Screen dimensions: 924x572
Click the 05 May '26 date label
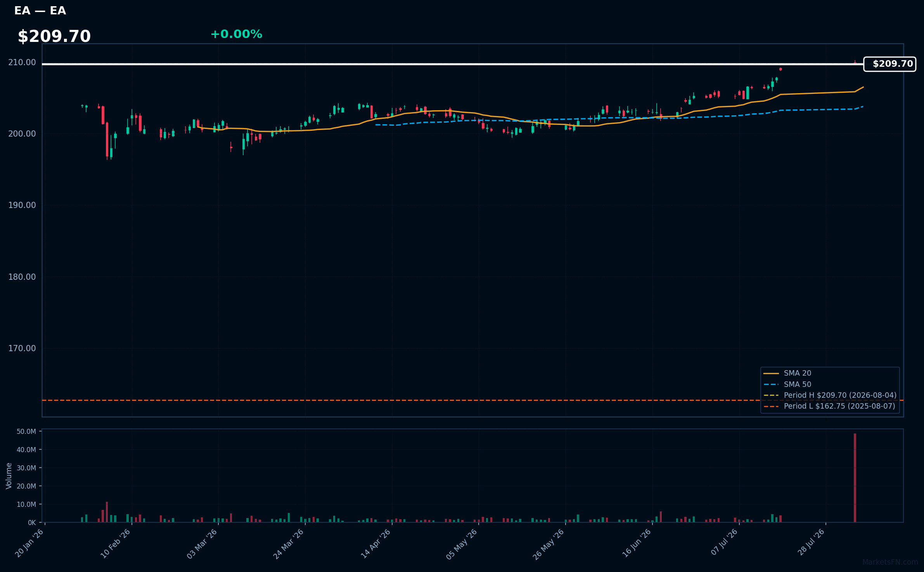(462, 544)
